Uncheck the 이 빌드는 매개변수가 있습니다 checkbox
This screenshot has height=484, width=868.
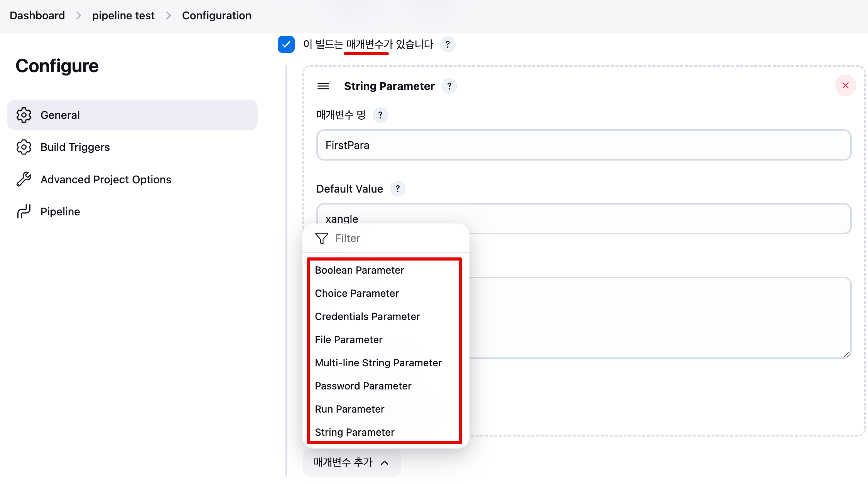pyautogui.click(x=286, y=44)
